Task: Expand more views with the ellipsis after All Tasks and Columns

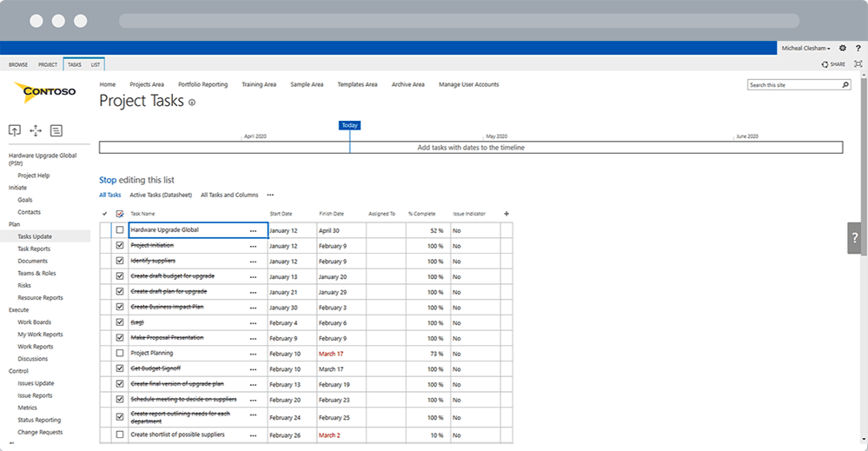Action: pos(270,196)
